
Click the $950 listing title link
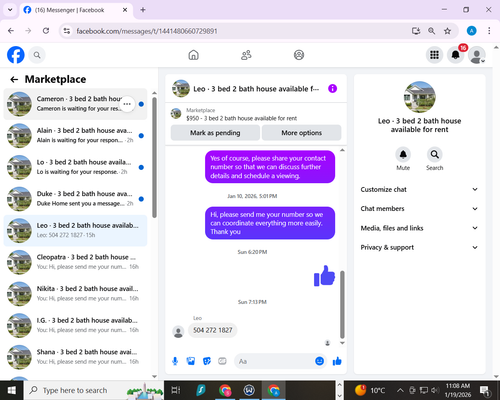click(x=242, y=118)
